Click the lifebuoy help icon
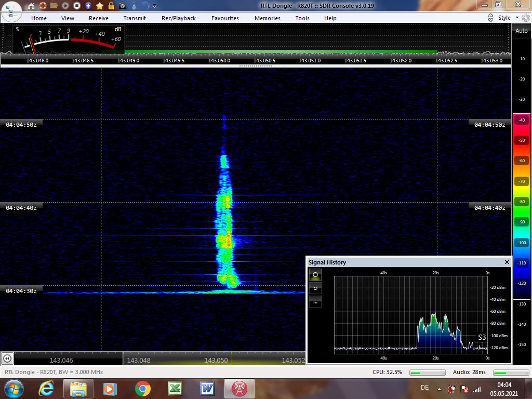 (x=43, y=6)
